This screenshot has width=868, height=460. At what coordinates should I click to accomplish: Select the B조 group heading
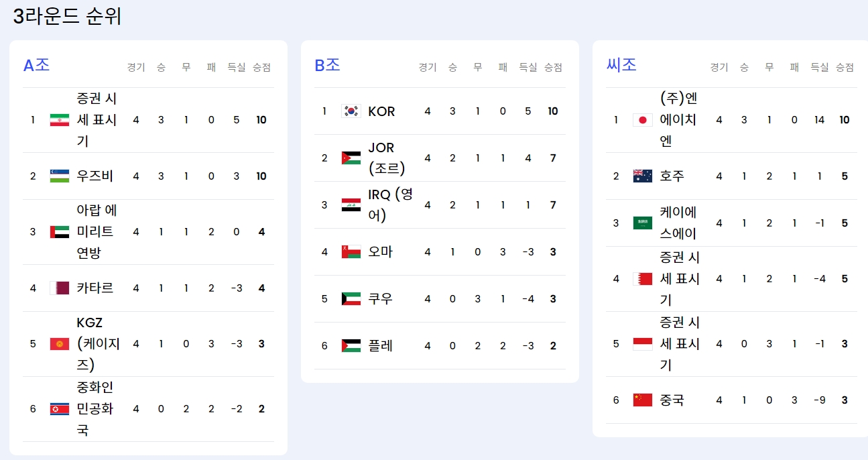[328, 66]
